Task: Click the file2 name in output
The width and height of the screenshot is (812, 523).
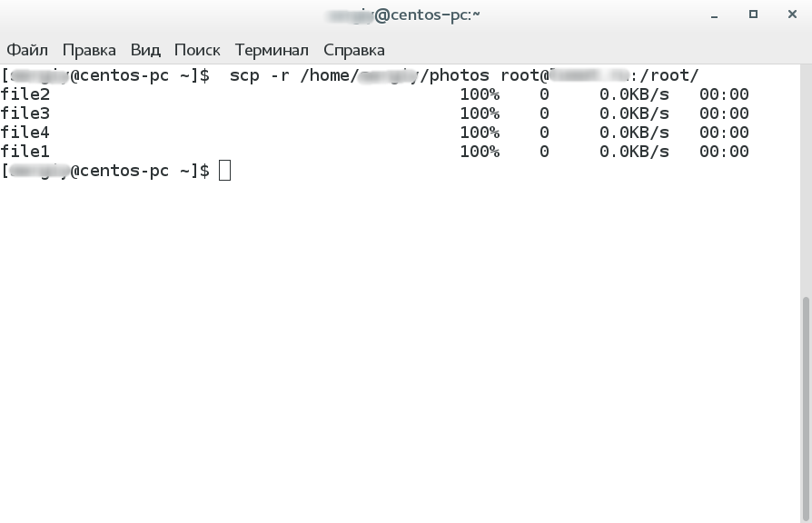Action: [25, 94]
